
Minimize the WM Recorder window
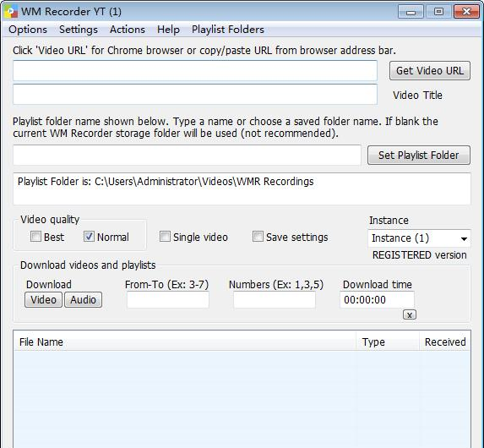coord(411,12)
